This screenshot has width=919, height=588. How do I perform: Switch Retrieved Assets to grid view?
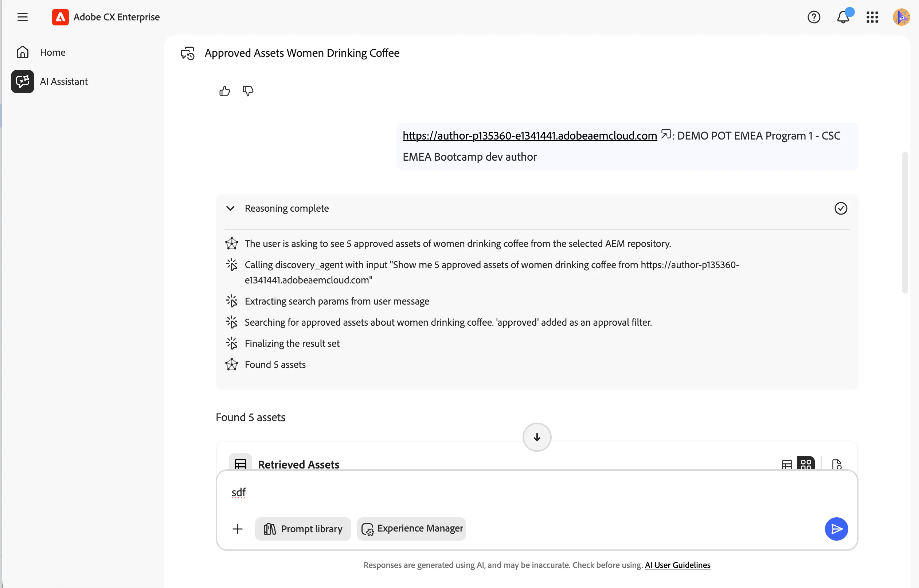click(x=806, y=464)
